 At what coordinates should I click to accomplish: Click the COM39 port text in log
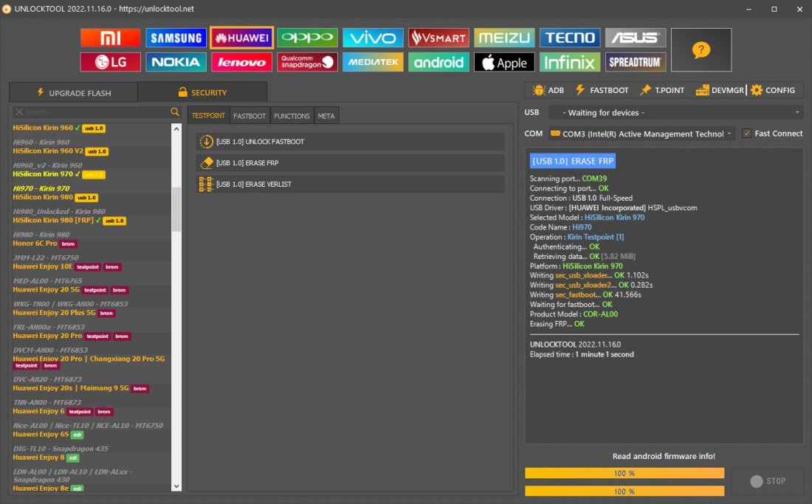(x=594, y=179)
